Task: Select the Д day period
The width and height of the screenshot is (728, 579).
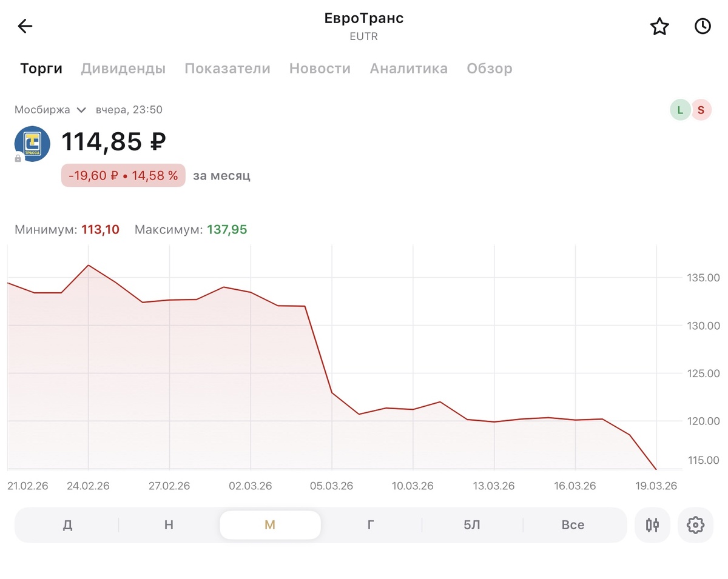Action: (x=67, y=525)
